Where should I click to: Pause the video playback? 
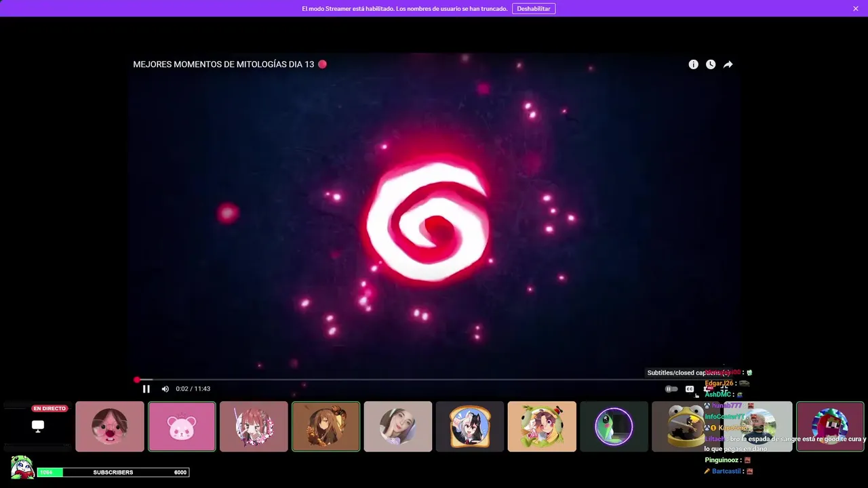pos(146,389)
